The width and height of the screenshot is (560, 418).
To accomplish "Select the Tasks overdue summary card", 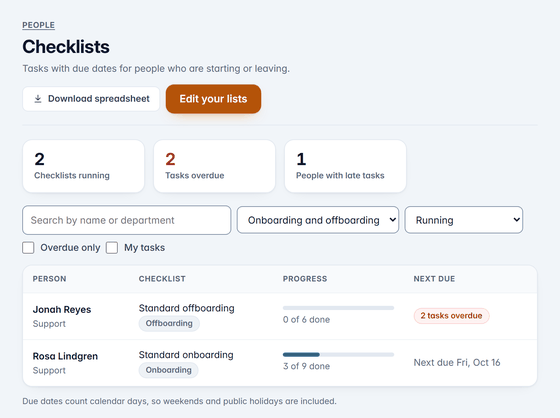I will pyautogui.click(x=214, y=166).
